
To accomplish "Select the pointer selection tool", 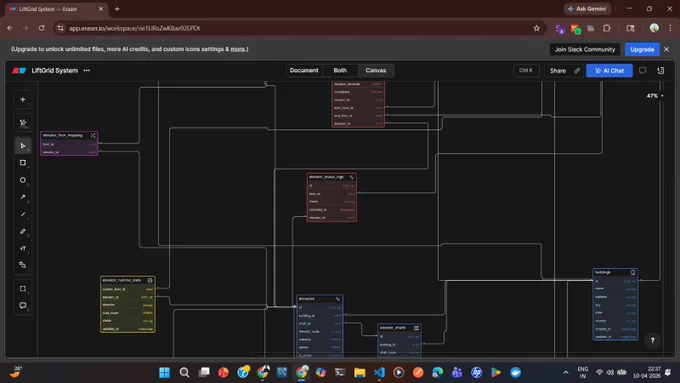I will click(23, 146).
